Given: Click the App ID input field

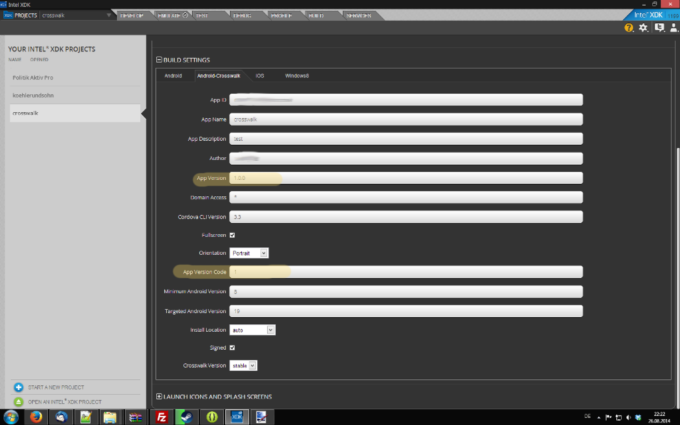Looking at the screenshot, I should tap(406, 100).
